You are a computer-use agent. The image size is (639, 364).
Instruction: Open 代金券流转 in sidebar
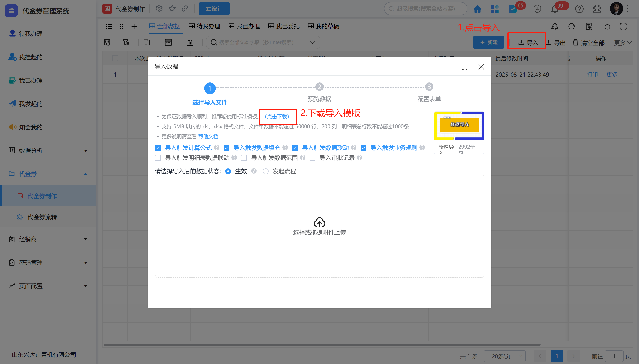[x=42, y=217]
